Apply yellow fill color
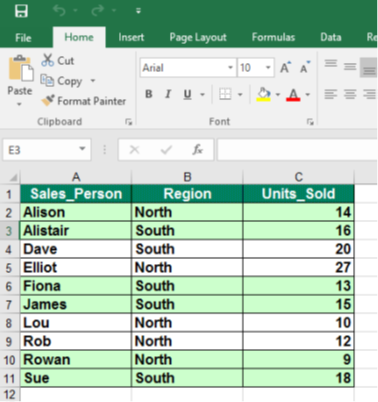 coord(263,94)
